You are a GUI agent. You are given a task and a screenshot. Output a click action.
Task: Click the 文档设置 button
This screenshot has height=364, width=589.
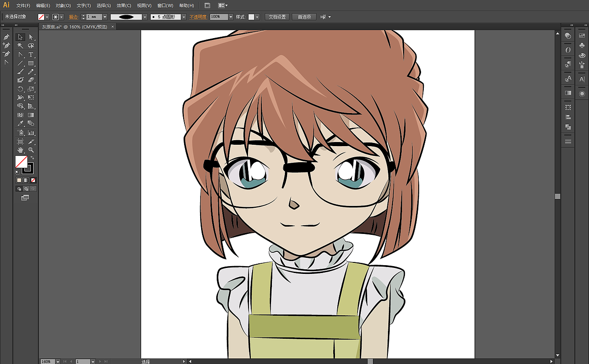point(277,17)
